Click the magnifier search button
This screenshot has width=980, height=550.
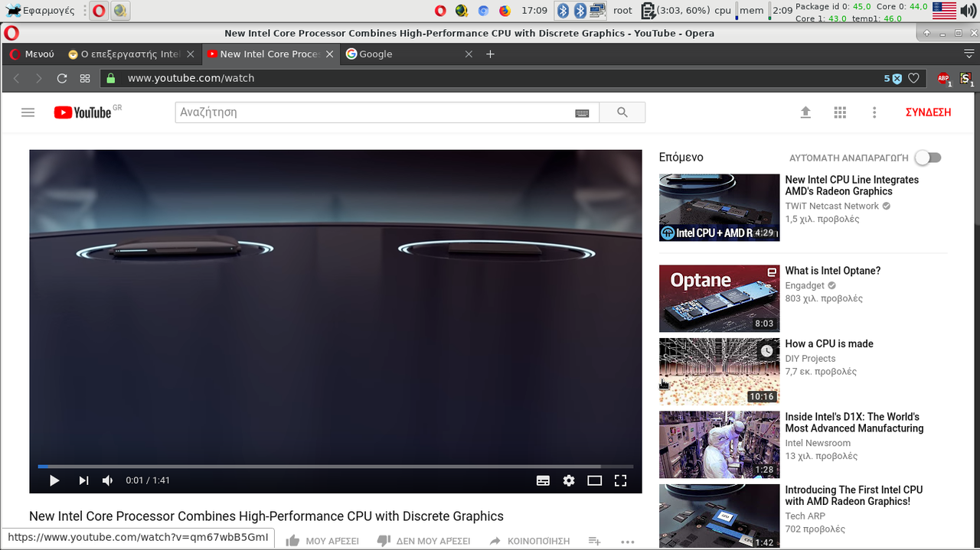point(622,112)
